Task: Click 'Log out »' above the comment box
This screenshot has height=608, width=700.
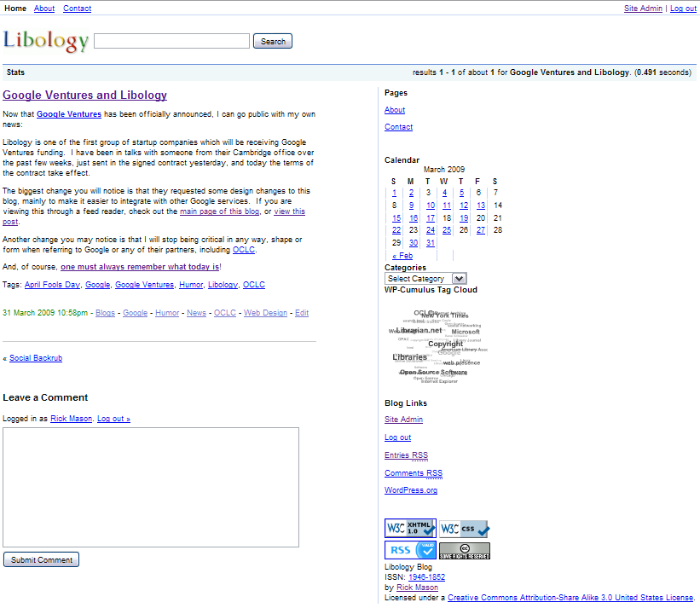Action: 114,419
